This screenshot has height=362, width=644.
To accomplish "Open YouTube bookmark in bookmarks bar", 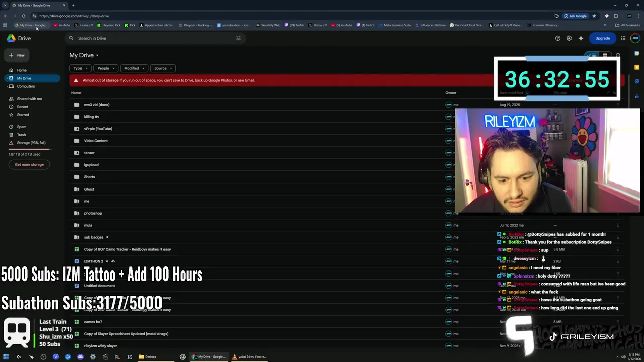I will pos(62,25).
